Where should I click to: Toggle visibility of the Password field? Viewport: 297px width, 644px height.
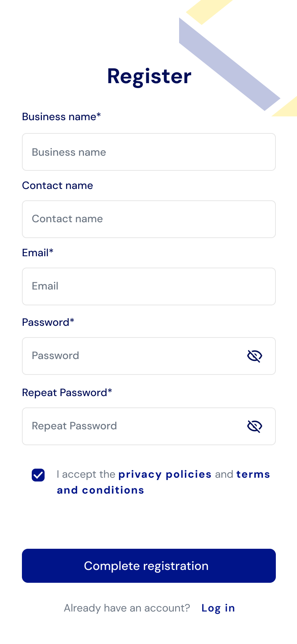(x=255, y=356)
